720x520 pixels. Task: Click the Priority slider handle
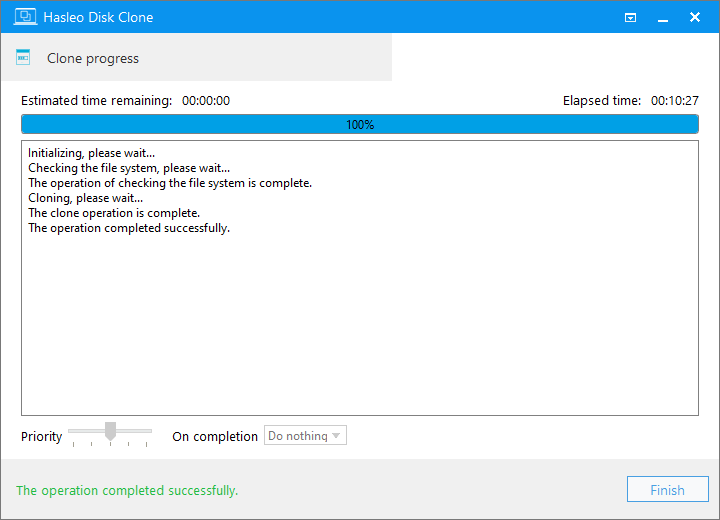110,431
